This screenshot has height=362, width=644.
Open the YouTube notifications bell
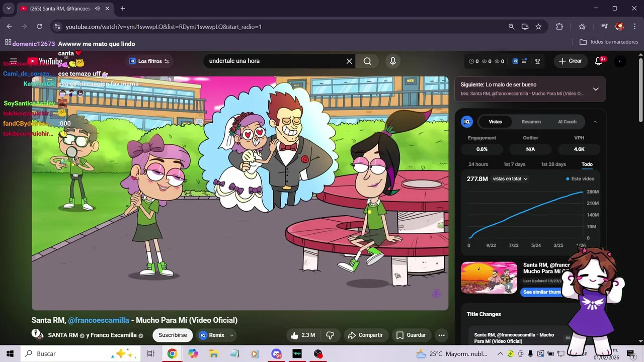tap(599, 61)
